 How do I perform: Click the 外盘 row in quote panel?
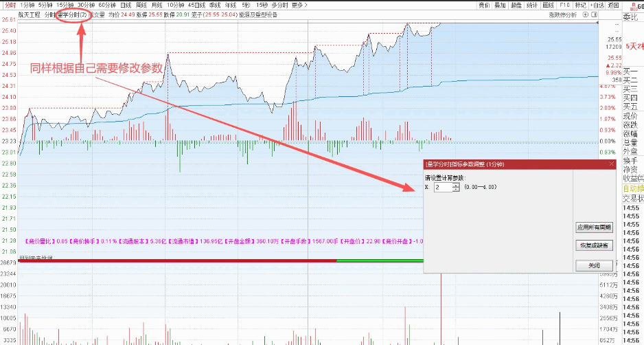pos(631,151)
